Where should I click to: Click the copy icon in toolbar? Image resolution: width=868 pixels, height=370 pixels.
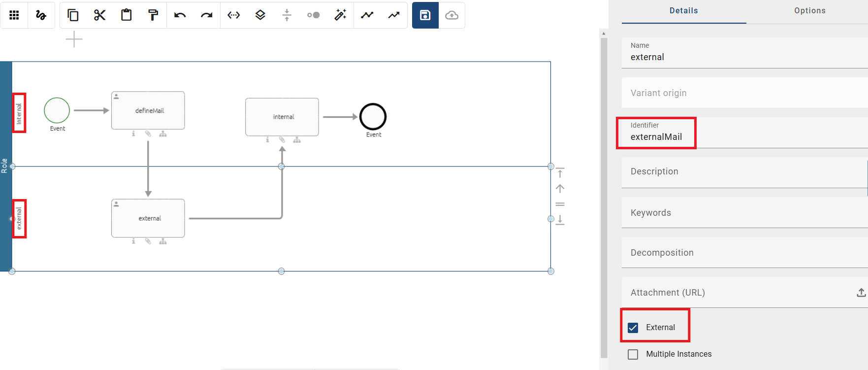[x=73, y=15]
